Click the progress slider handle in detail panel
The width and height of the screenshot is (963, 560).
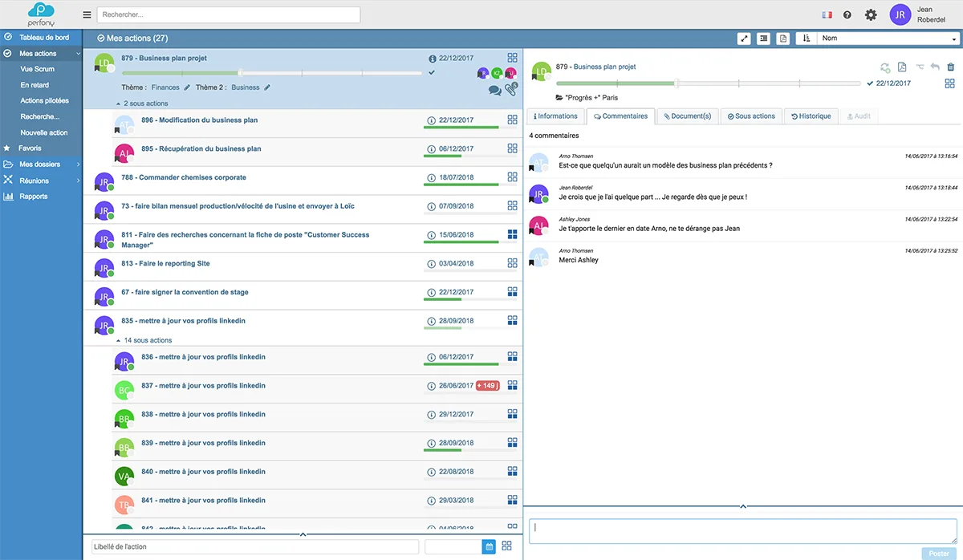coord(677,83)
